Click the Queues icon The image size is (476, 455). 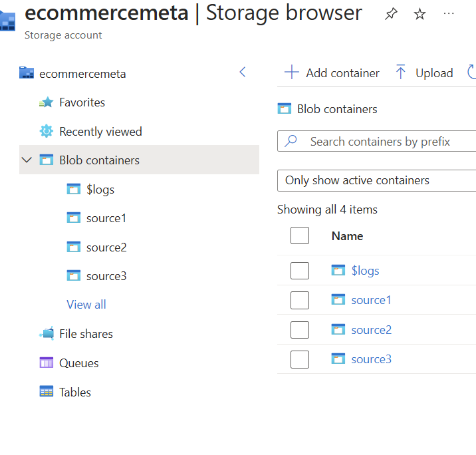(x=46, y=363)
